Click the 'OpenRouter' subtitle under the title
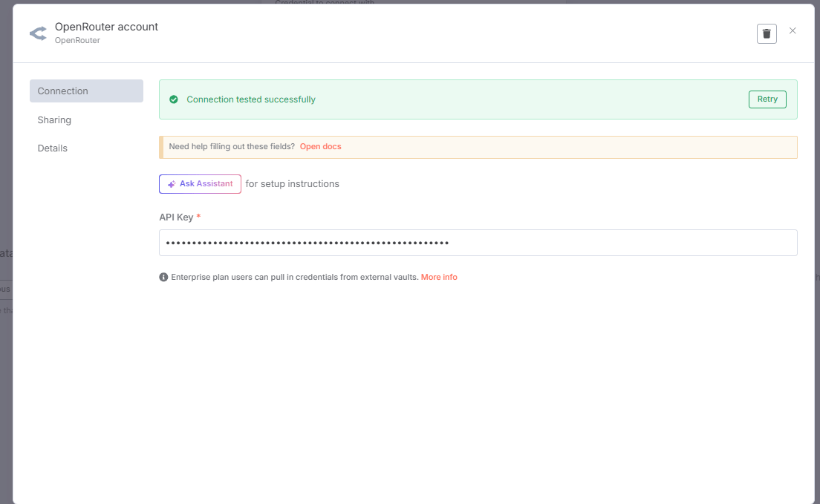The image size is (820, 504). tap(77, 40)
